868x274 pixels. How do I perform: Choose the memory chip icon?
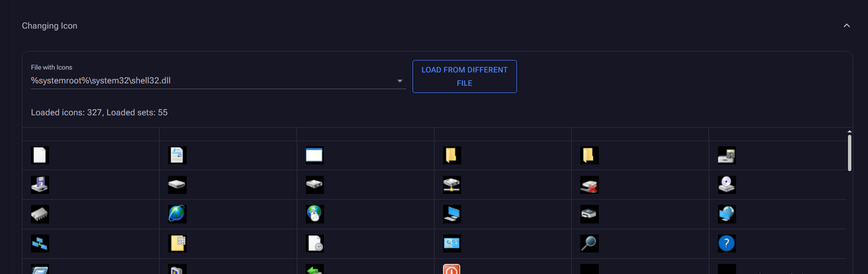point(40,214)
